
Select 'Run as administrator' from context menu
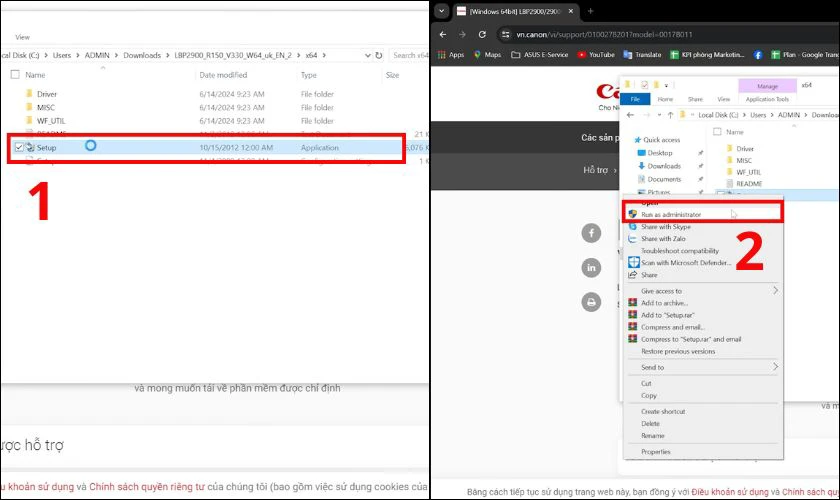pyautogui.click(x=670, y=214)
